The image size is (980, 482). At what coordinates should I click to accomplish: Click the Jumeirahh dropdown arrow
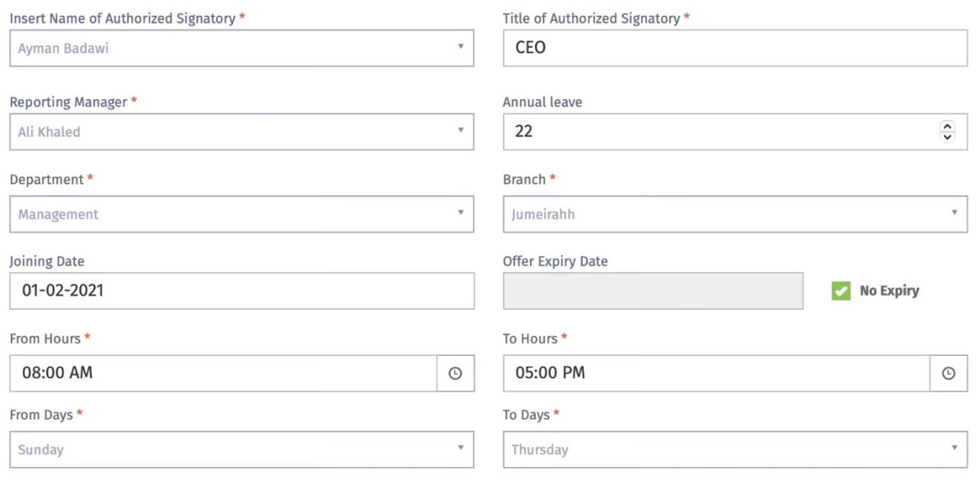[954, 213]
